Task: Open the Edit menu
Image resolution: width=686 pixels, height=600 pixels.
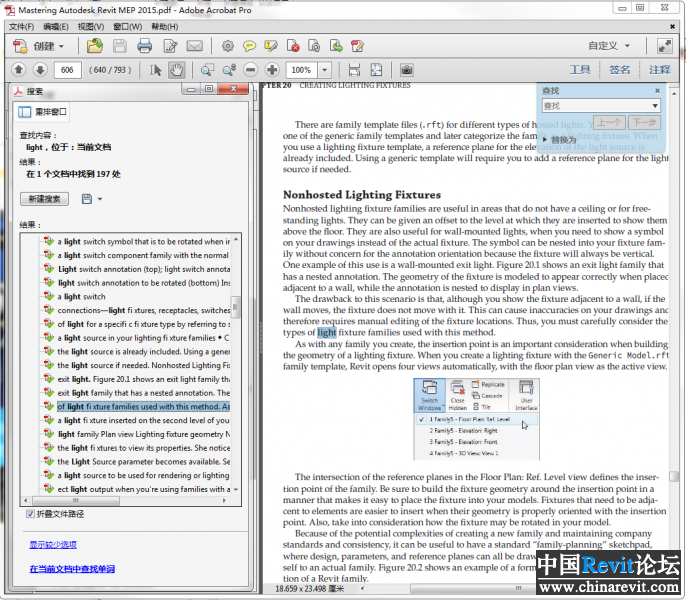Action: [x=56, y=27]
